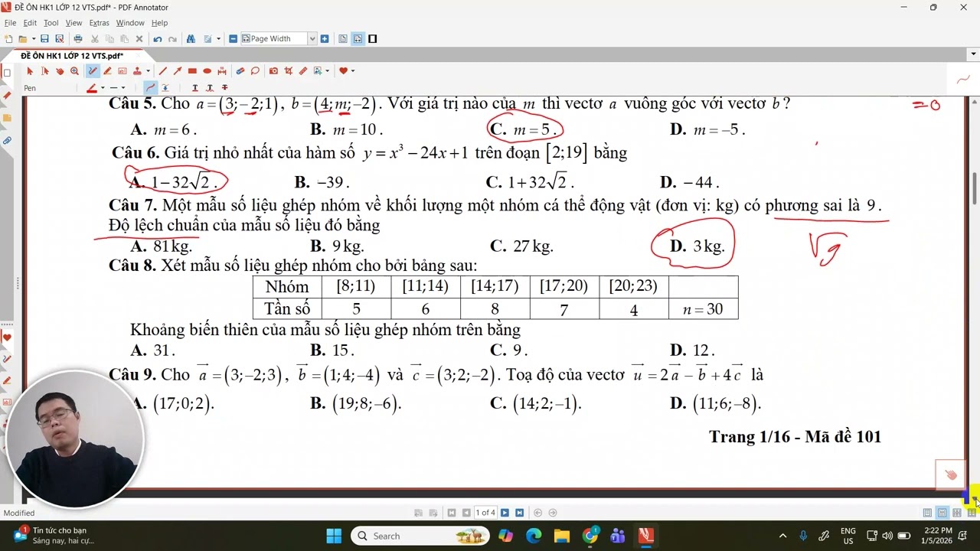Image resolution: width=980 pixels, height=551 pixels.
Task: Choose the Select arrow tool
Action: point(30,71)
